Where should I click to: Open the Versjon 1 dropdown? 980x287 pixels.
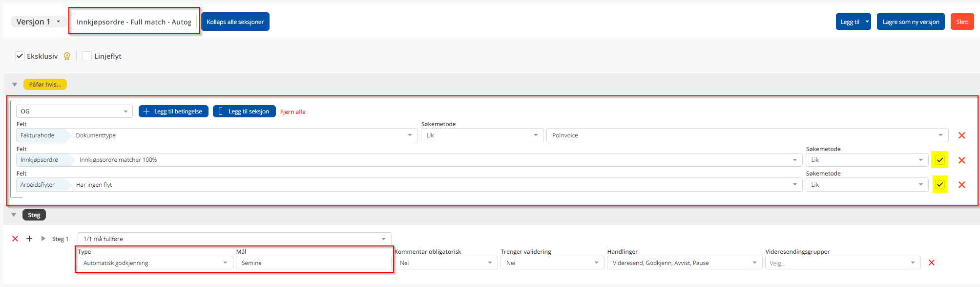point(39,22)
